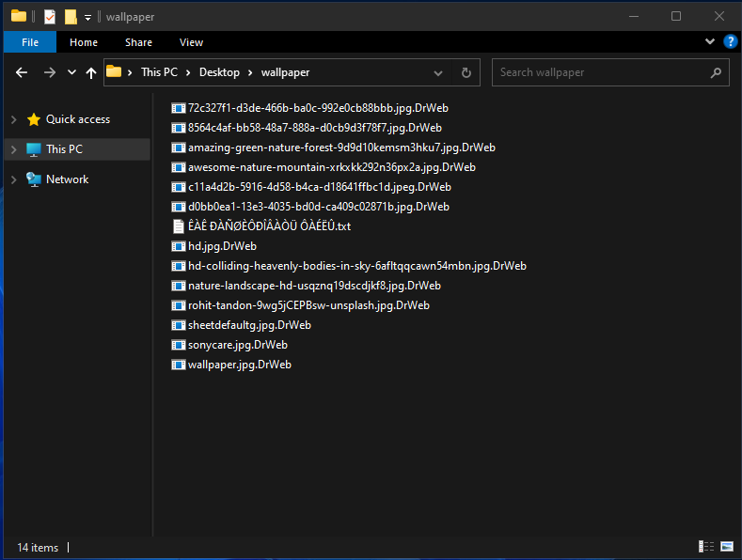Select hd-colliding-heavenly-bodies file
This screenshot has height=560, width=742.
point(349,266)
